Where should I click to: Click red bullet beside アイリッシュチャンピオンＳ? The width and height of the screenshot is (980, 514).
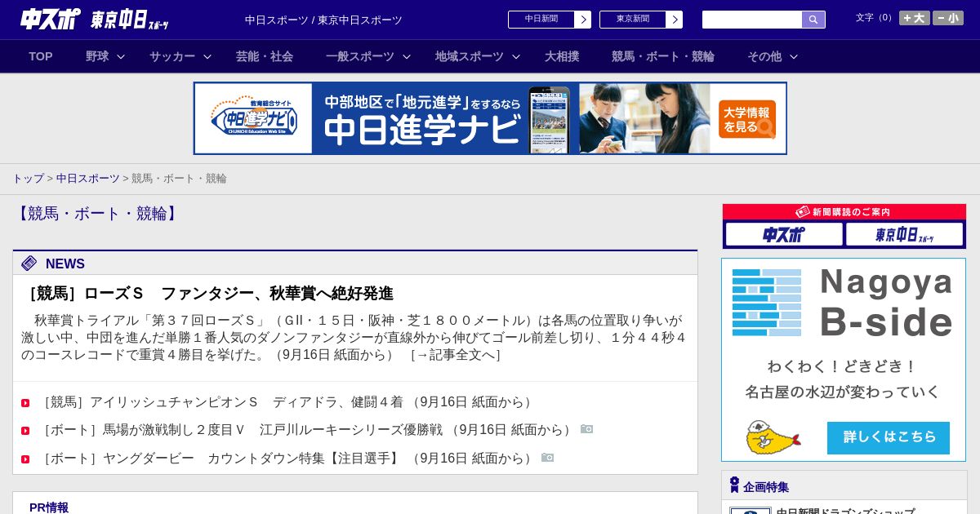pos(25,403)
